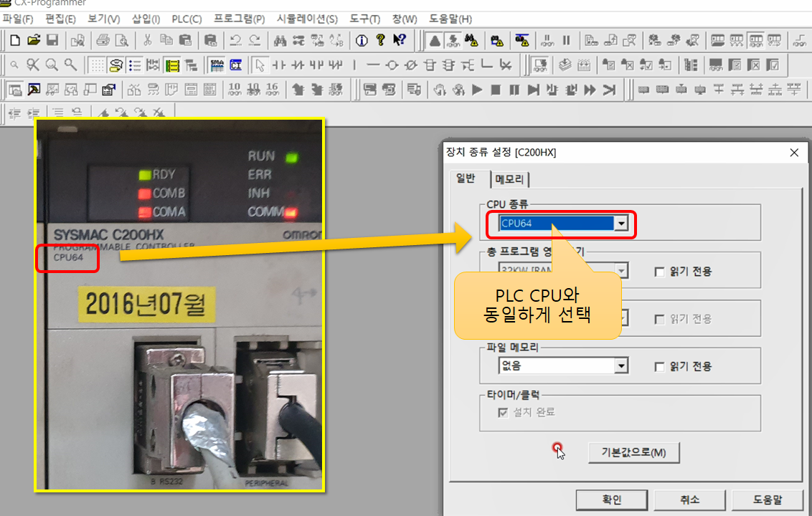
Task: Confirm device settings with 확인
Action: coord(610,500)
